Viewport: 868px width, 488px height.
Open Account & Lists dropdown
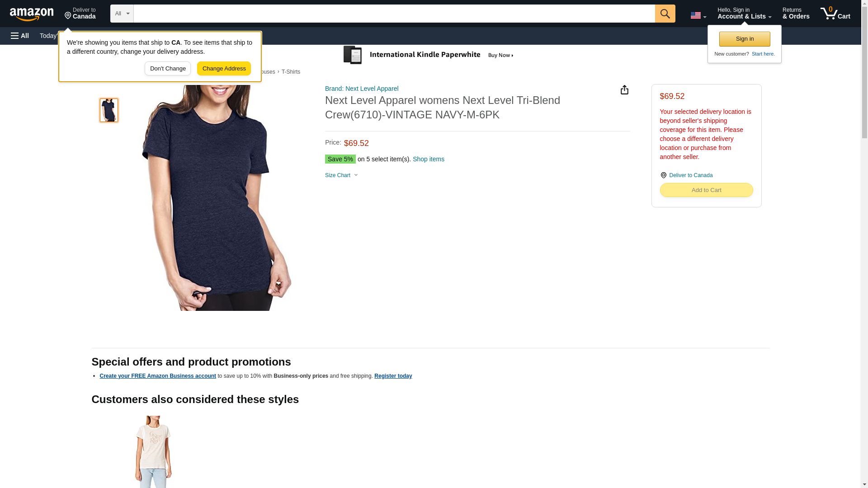click(744, 14)
